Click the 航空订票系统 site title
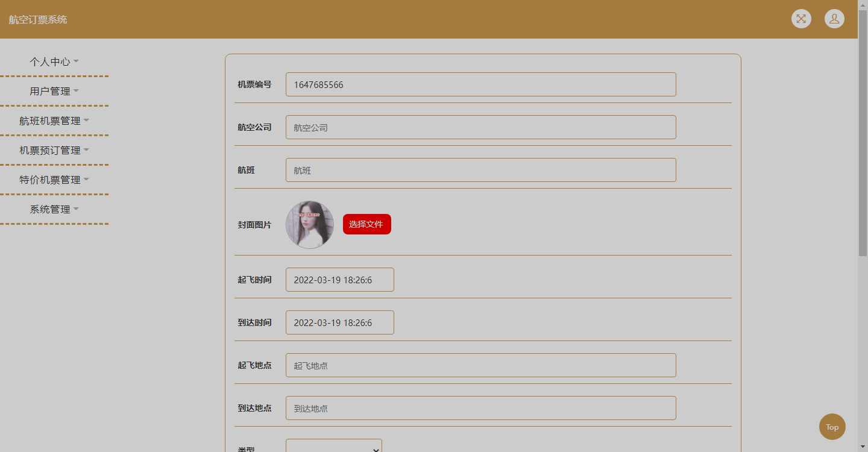Image resolution: width=868 pixels, height=452 pixels. (x=36, y=20)
